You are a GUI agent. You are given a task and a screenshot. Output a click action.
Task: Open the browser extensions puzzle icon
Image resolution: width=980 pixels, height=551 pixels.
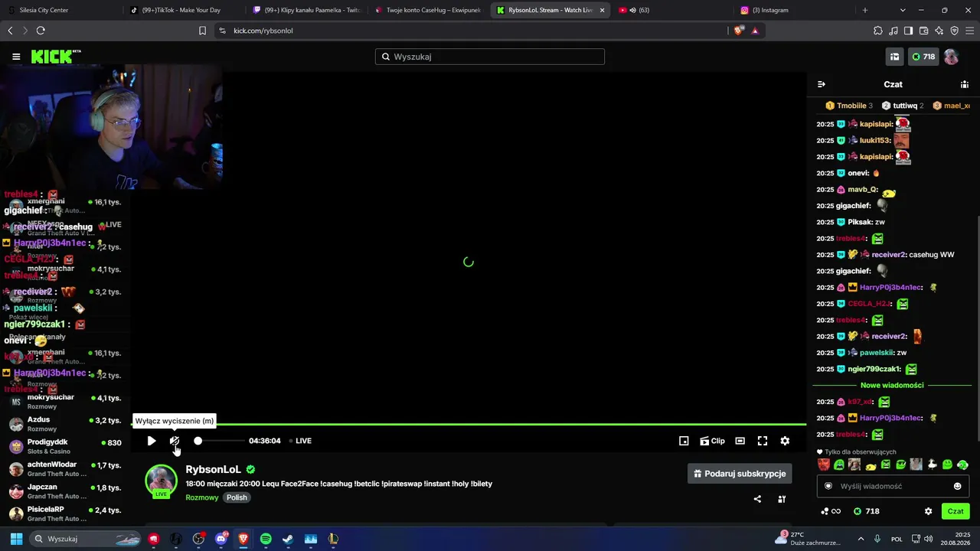click(878, 31)
